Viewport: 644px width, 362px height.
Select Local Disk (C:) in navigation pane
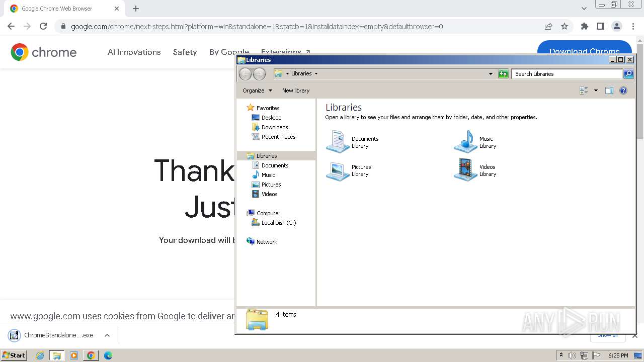[279, 223]
